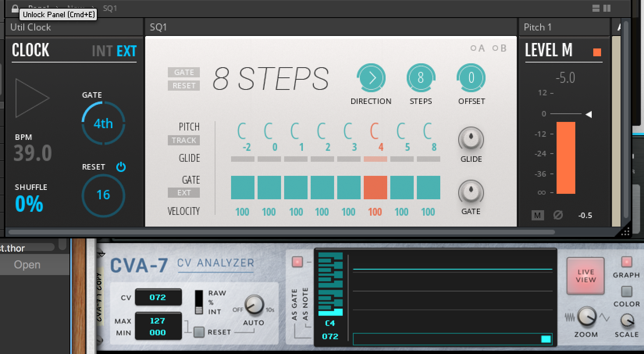Viewport: 644px width, 354px height.
Task: Toggle glide bar under pitch value 8
Action: pyautogui.click(x=429, y=159)
